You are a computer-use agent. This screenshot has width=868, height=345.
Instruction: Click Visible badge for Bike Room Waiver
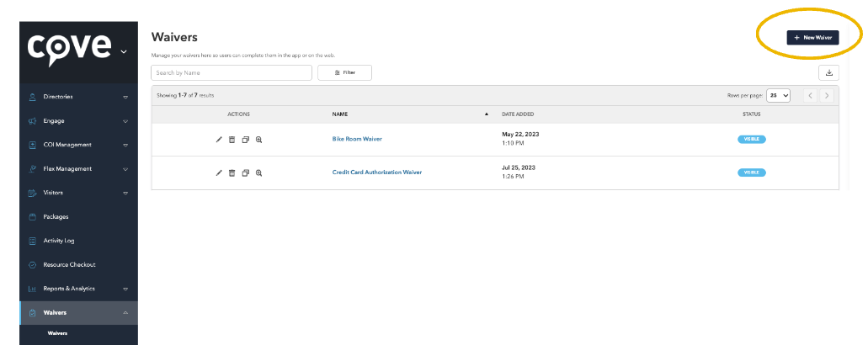pyautogui.click(x=751, y=140)
